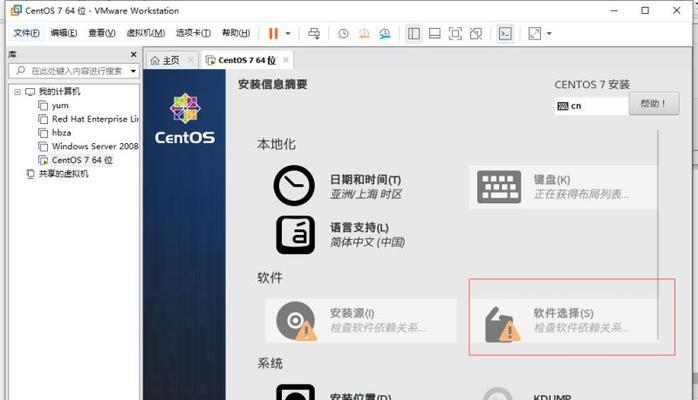This screenshot has height=400, width=698.
Task: Click the VMware Workstation title bar icon
Action: (x=16, y=10)
